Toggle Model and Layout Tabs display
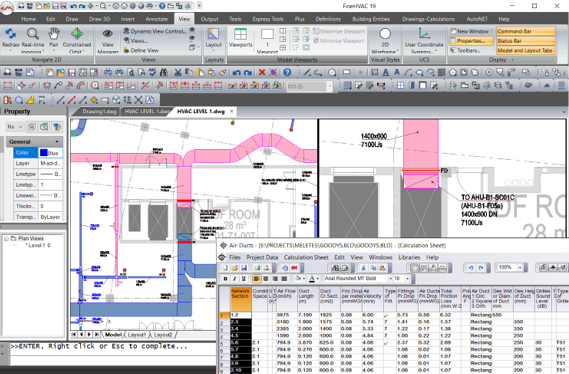 525,51
